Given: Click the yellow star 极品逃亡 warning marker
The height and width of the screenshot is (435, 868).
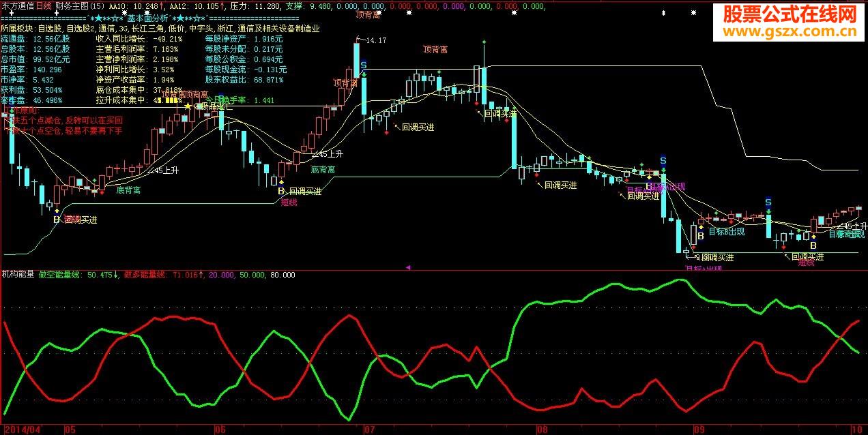Looking at the screenshot, I should pyautogui.click(x=188, y=106).
